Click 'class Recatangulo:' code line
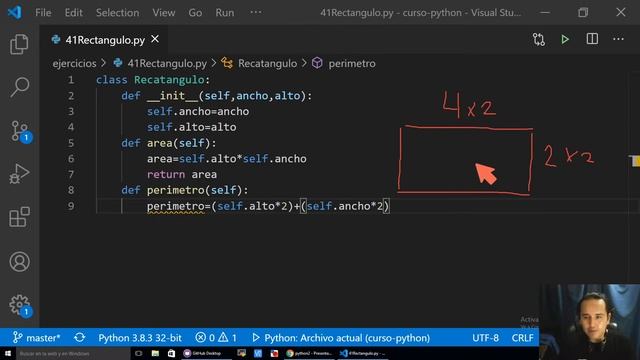 (153, 80)
